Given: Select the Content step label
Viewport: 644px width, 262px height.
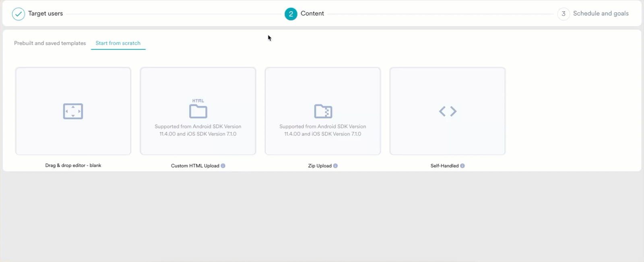Looking at the screenshot, I should (312, 14).
